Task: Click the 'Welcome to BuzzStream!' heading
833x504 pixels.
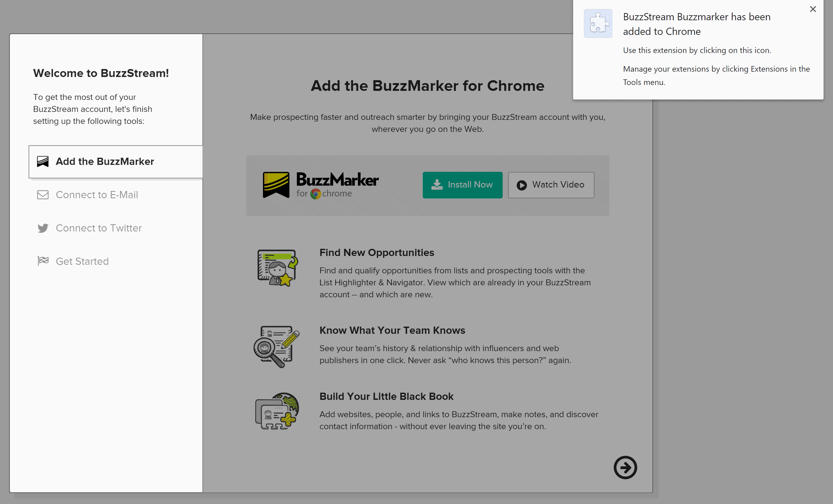Action: tap(101, 73)
